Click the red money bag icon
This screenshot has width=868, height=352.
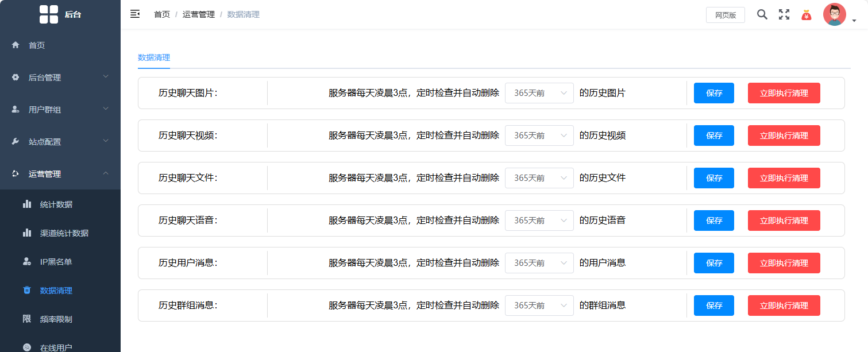[x=806, y=15]
